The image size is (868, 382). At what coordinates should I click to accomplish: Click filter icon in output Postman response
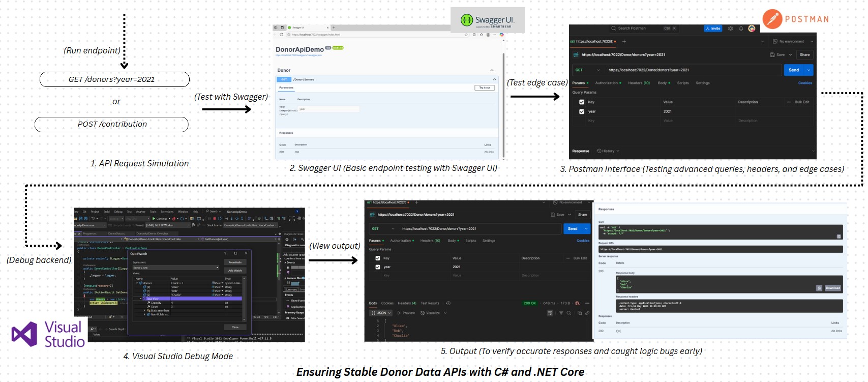click(x=561, y=313)
